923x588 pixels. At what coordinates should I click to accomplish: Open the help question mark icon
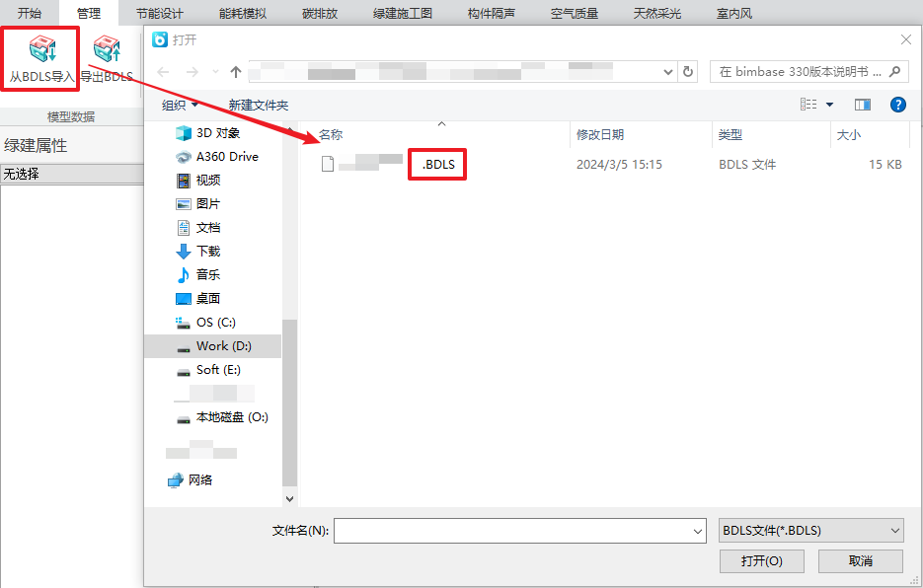point(897,105)
